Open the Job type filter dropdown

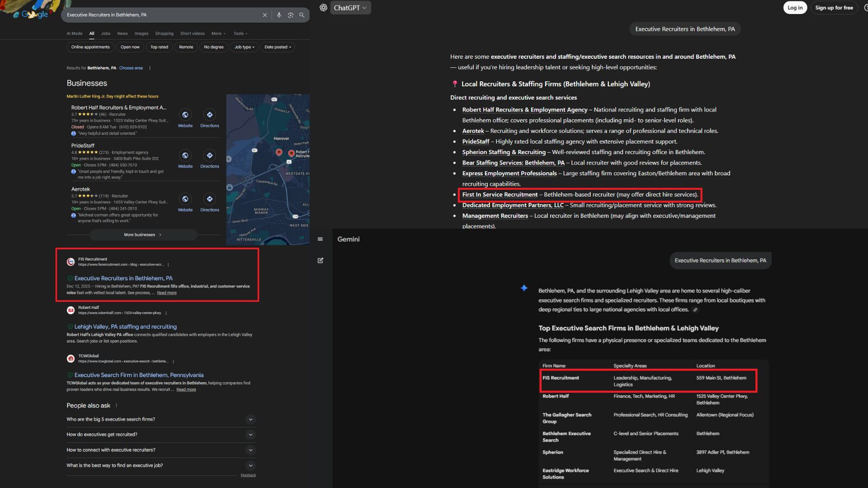245,47
